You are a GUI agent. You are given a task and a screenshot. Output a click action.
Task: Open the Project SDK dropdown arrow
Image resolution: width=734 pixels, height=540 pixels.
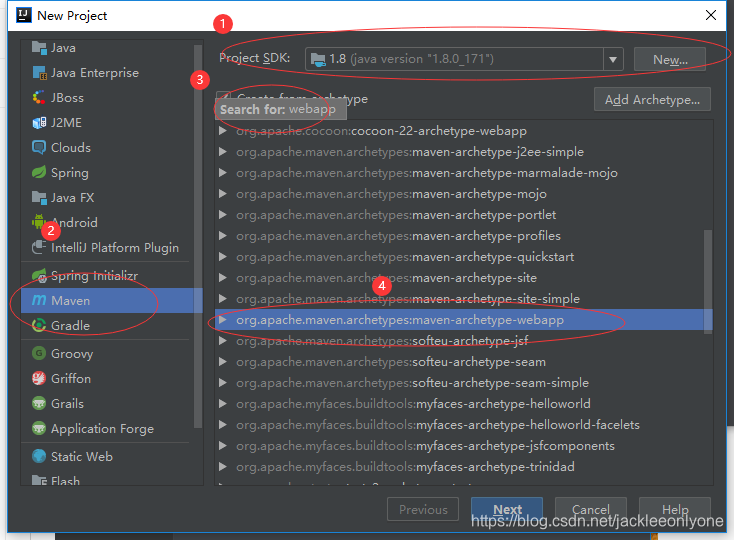click(x=613, y=59)
